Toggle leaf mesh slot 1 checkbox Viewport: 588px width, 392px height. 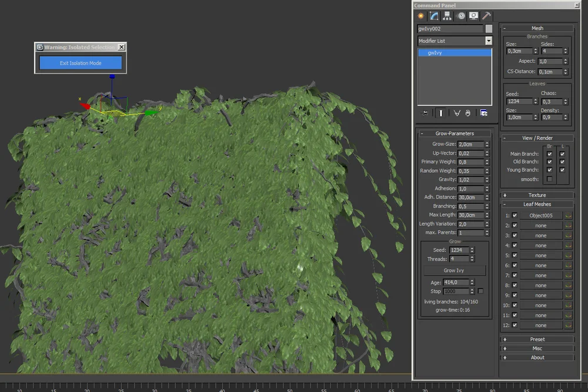(x=514, y=216)
